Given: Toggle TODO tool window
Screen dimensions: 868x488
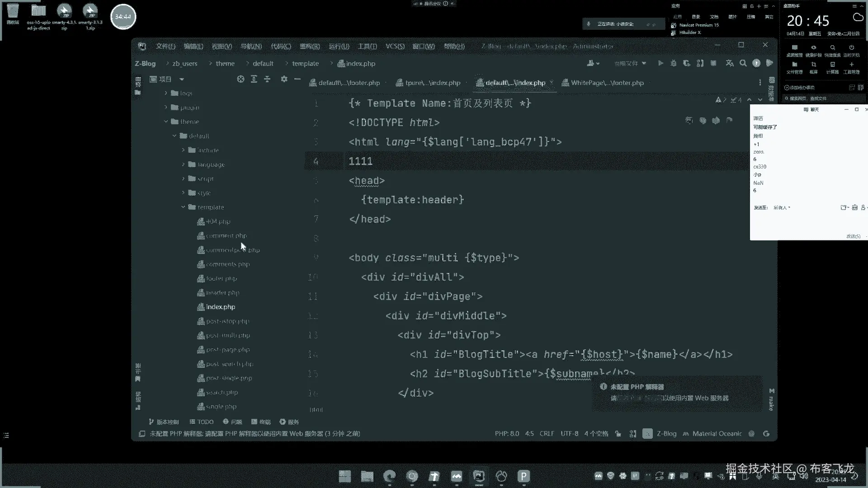Looking at the screenshot, I should click(x=202, y=422).
